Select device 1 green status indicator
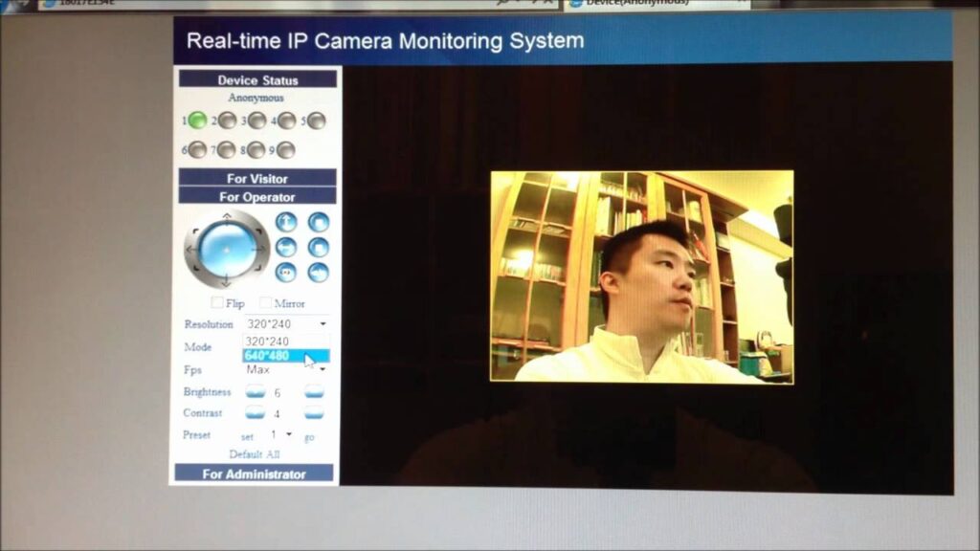This screenshot has width=980, height=551. pyautogui.click(x=197, y=121)
